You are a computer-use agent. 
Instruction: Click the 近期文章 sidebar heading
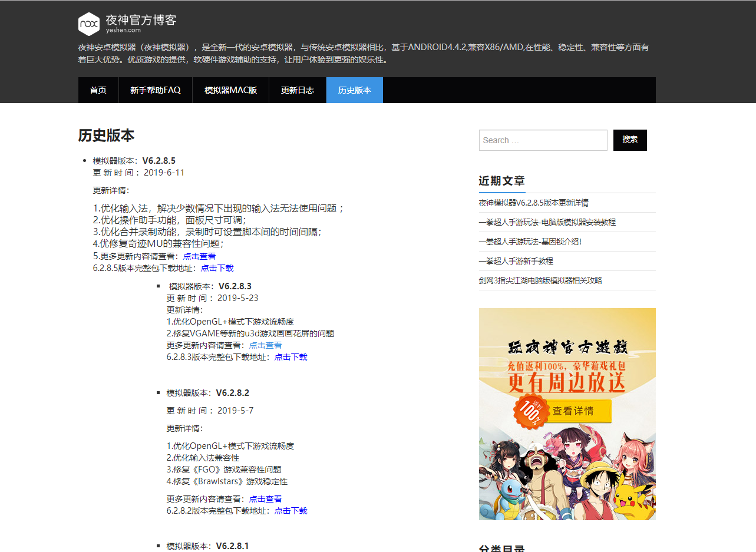coord(502,181)
